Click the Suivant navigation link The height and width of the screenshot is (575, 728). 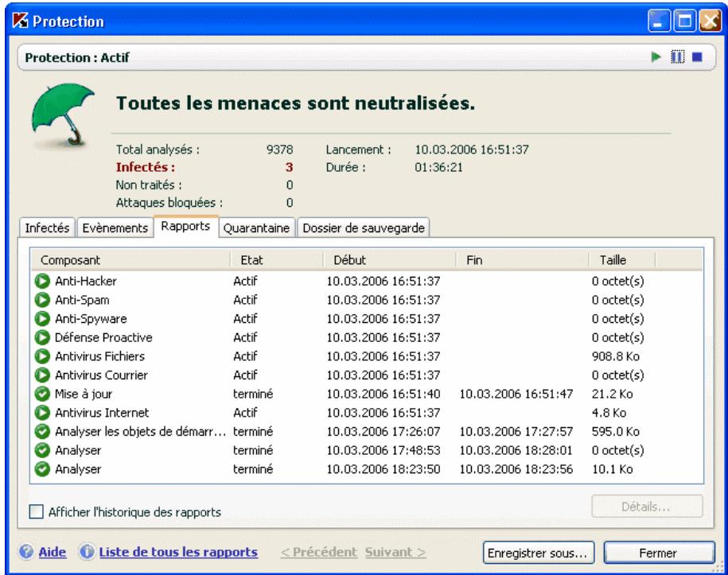pyautogui.click(x=395, y=552)
